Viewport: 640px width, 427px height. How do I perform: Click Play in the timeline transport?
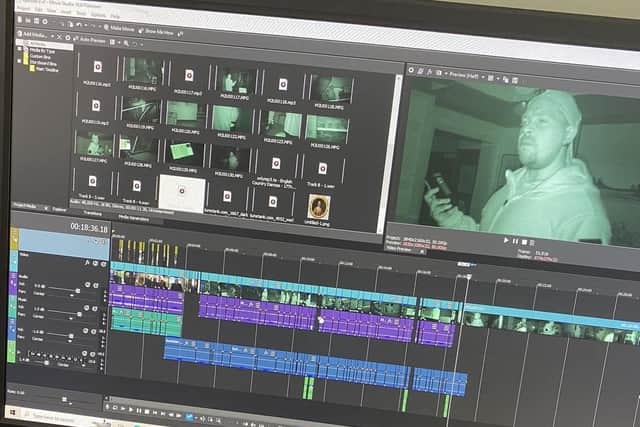pyautogui.click(x=131, y=409)
